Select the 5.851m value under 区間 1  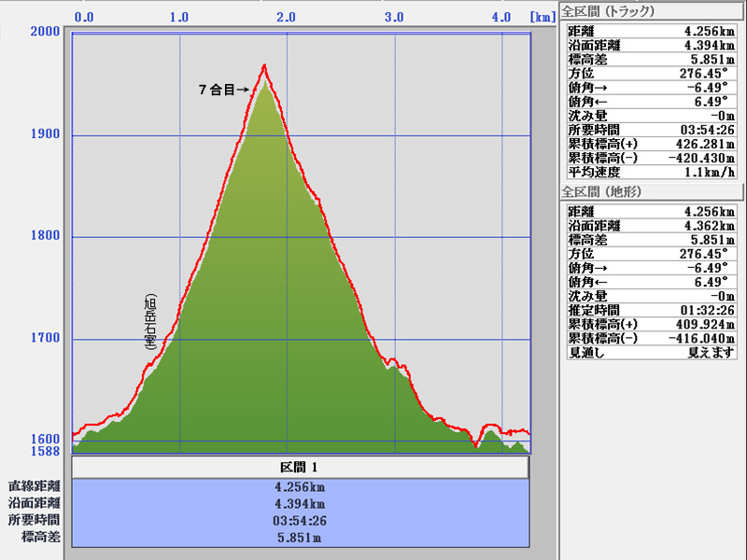pos(300,539)
